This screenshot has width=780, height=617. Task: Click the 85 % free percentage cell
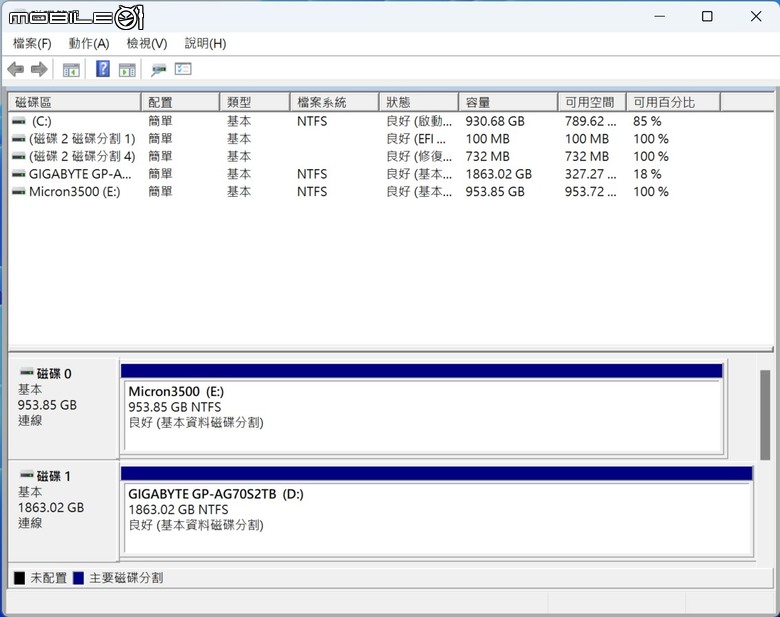click(647, 121)
